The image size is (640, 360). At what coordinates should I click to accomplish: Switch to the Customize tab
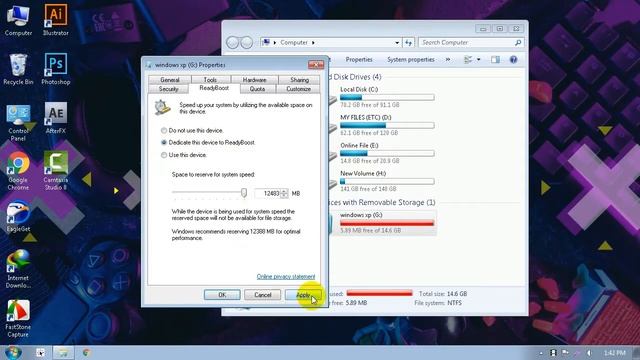[298, 89]
